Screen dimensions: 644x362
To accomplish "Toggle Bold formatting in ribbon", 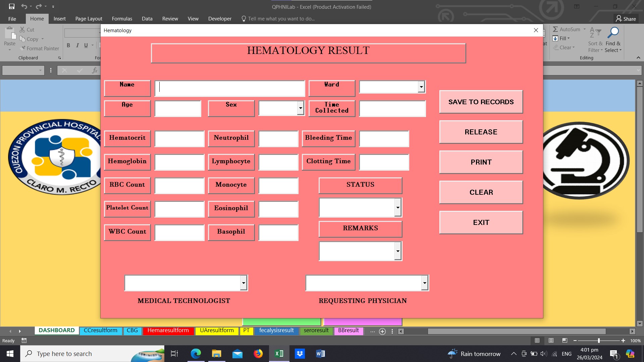I will pyautogui.click(x=68, y=45).
